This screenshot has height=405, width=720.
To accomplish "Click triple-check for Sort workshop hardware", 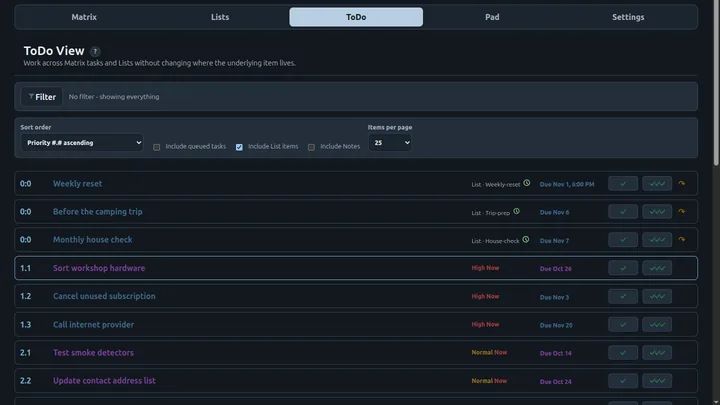I will (x=657, y=268).
